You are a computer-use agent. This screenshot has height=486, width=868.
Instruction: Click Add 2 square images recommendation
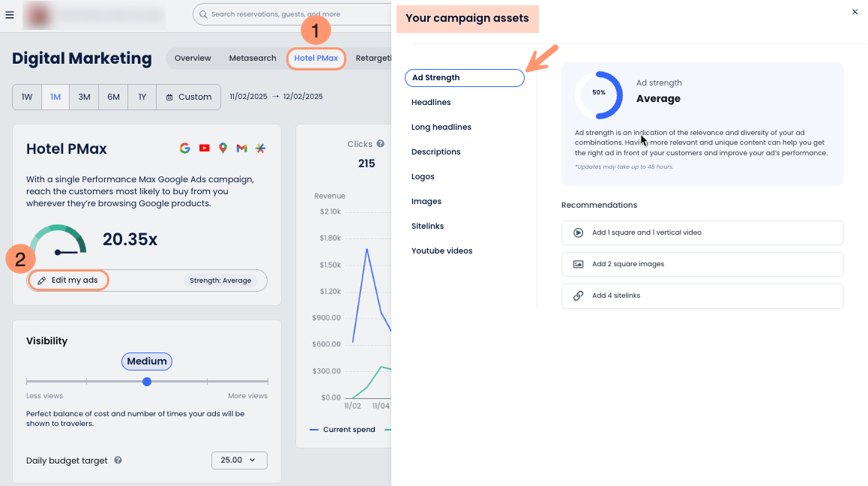[x=702, y=264]
